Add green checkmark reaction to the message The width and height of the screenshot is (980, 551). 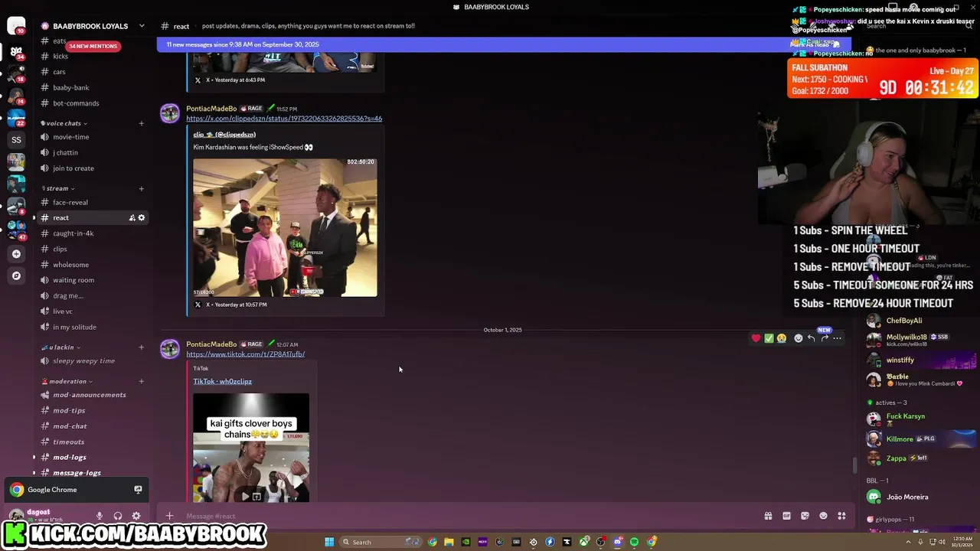(769, 338)
